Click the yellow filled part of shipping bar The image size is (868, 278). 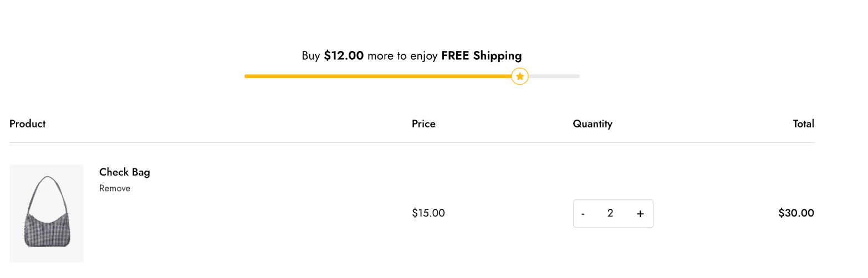[378, 76]
